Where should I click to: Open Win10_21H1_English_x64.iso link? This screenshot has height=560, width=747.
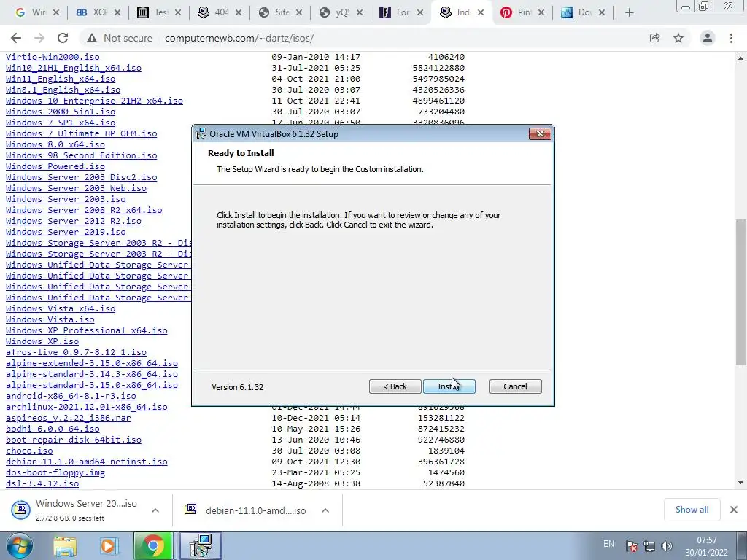pyautogui.click(x=74, y=68)
